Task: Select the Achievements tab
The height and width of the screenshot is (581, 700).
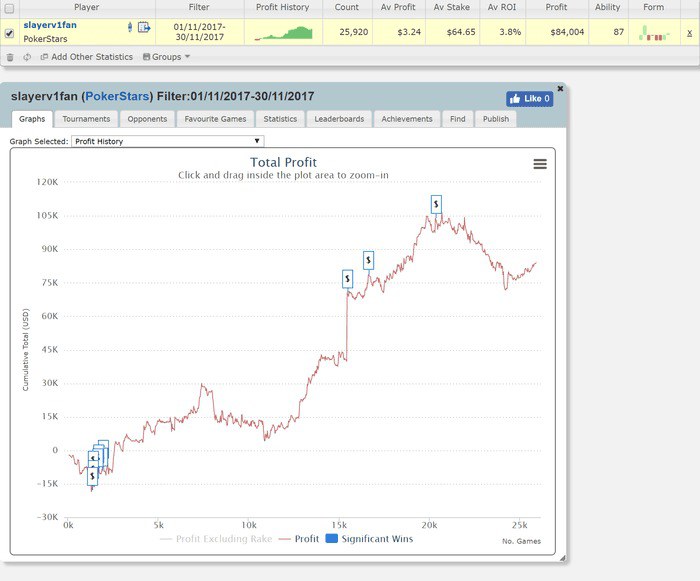Action: pos(407,119)
